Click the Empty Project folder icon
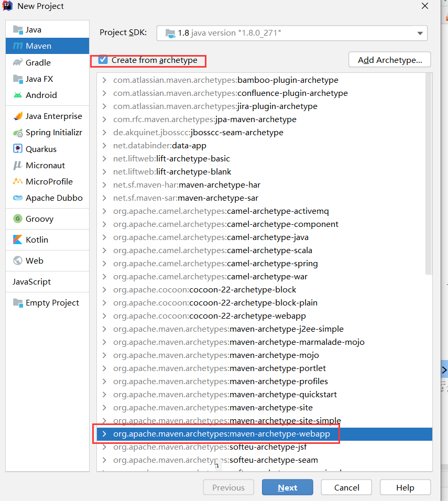The width and height of the screenshot is (448, 501). click(x=18, y=302)
